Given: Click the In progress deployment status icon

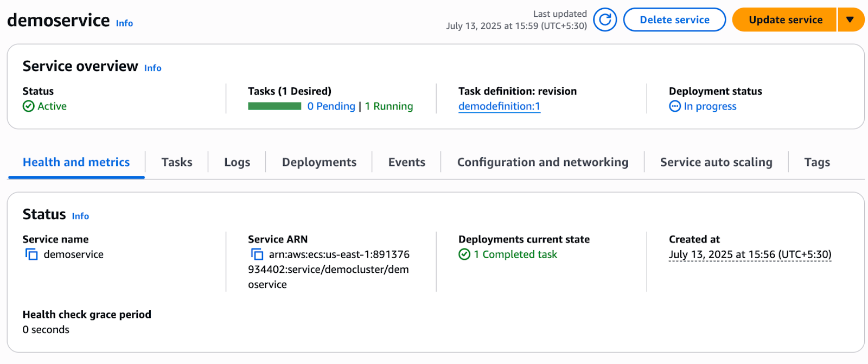Looking at the screenshot, I should [675, 106].
